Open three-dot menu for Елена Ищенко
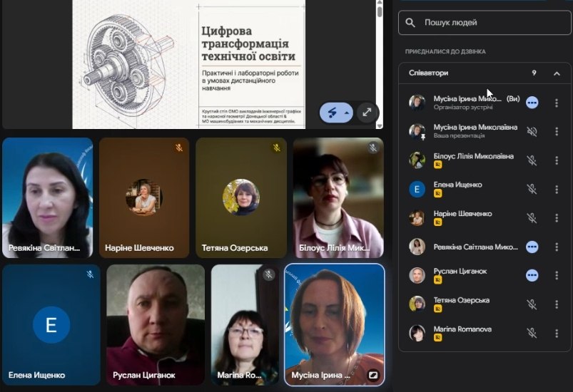This screenshot has width=573, height=392. [557, 189]
